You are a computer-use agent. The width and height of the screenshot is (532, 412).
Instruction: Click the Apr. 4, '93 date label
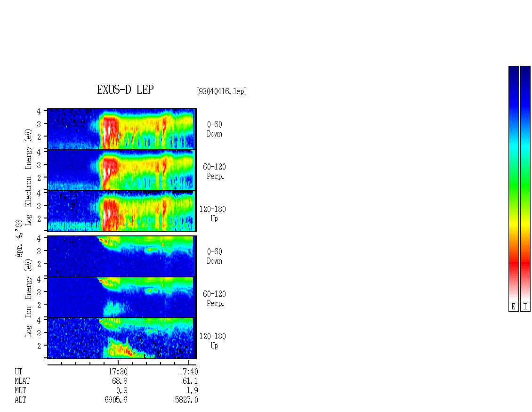click(19, 238)
